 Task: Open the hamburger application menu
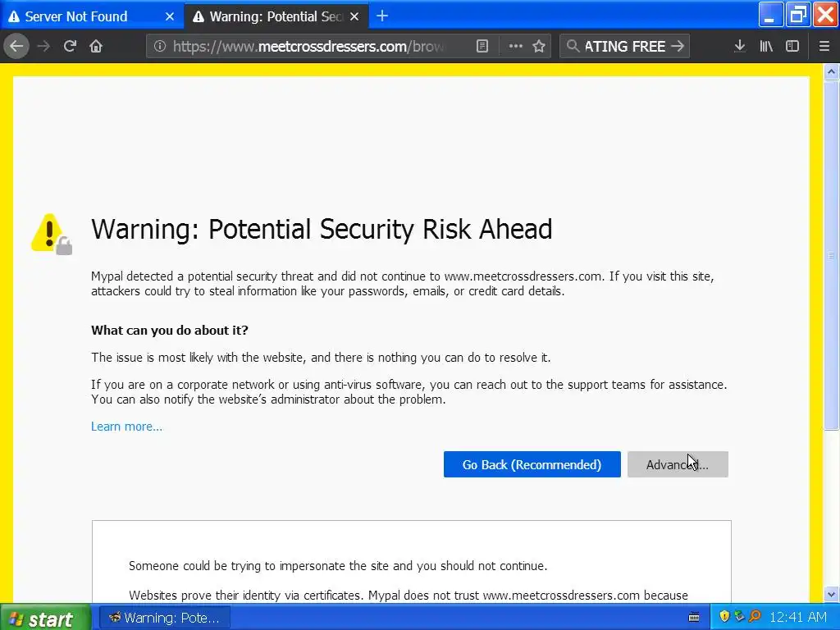coord(824,46)
